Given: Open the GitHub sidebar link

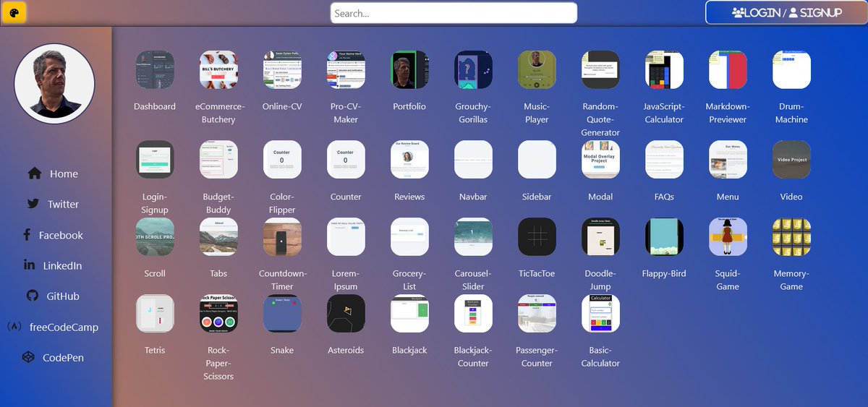Looking at the screenshot, I should pos(53,296).
